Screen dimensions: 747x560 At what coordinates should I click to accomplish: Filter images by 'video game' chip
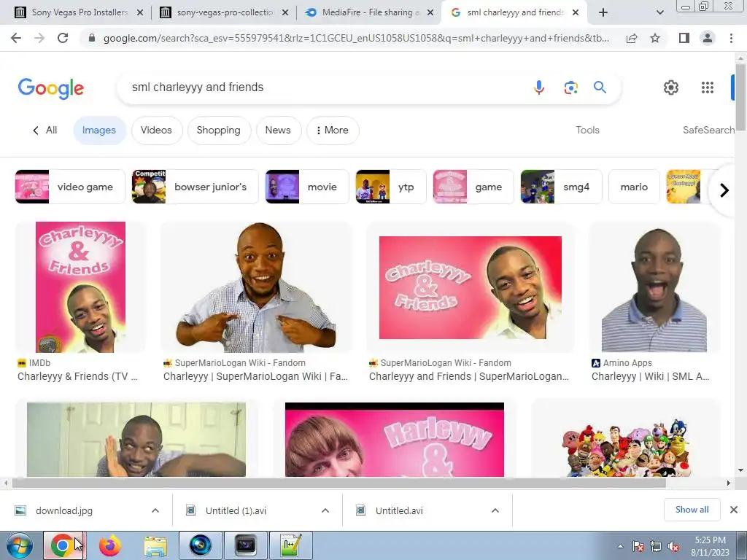70,187
